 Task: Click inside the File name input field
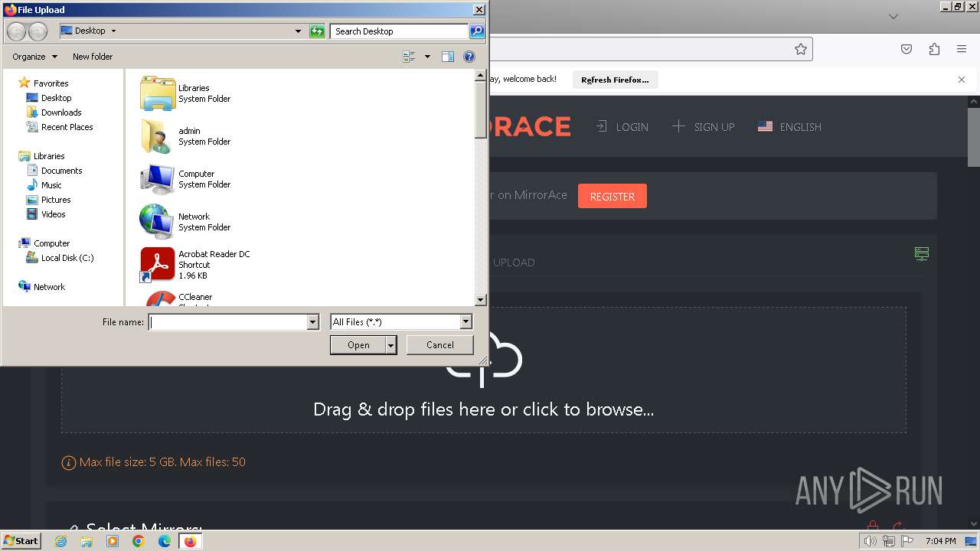228,322
